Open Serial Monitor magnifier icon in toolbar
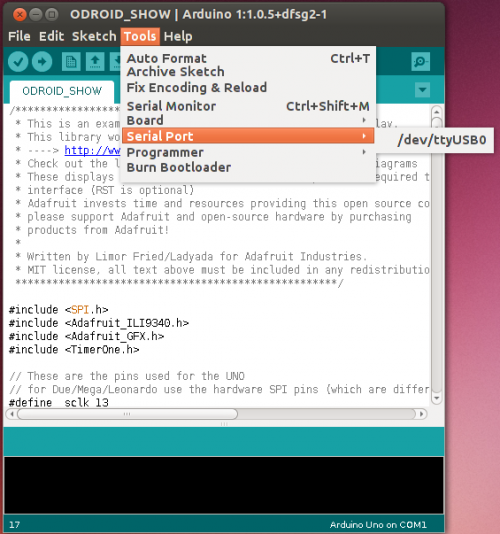Viewport: 500px width, 534px height. [x=420, y=62]
